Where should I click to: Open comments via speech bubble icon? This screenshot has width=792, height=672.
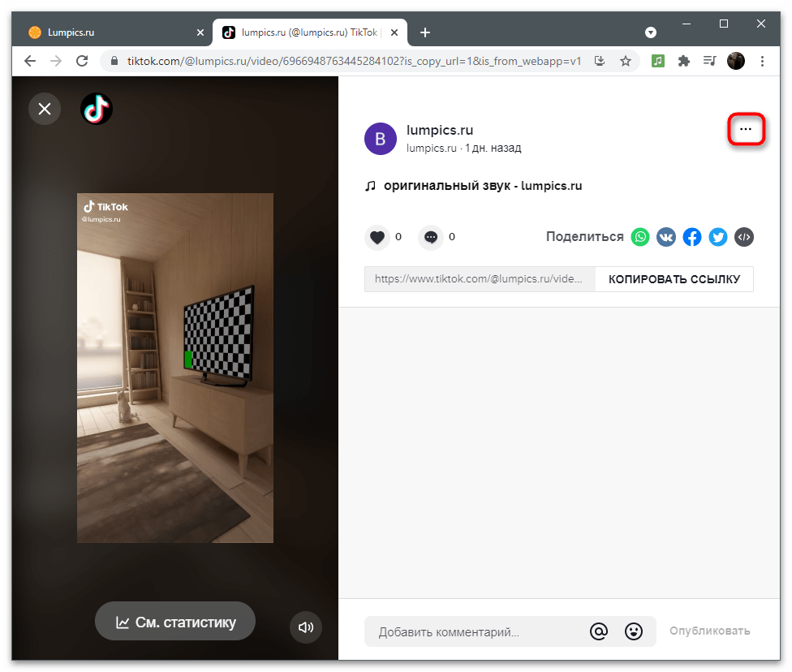431,237
